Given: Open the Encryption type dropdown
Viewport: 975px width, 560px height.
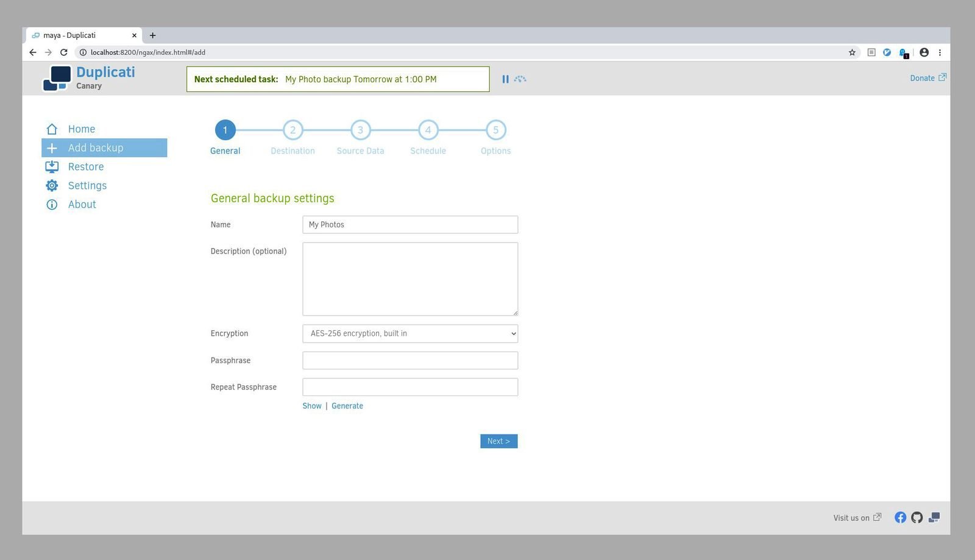Looking at the screenshot, I should pos(409,333).
